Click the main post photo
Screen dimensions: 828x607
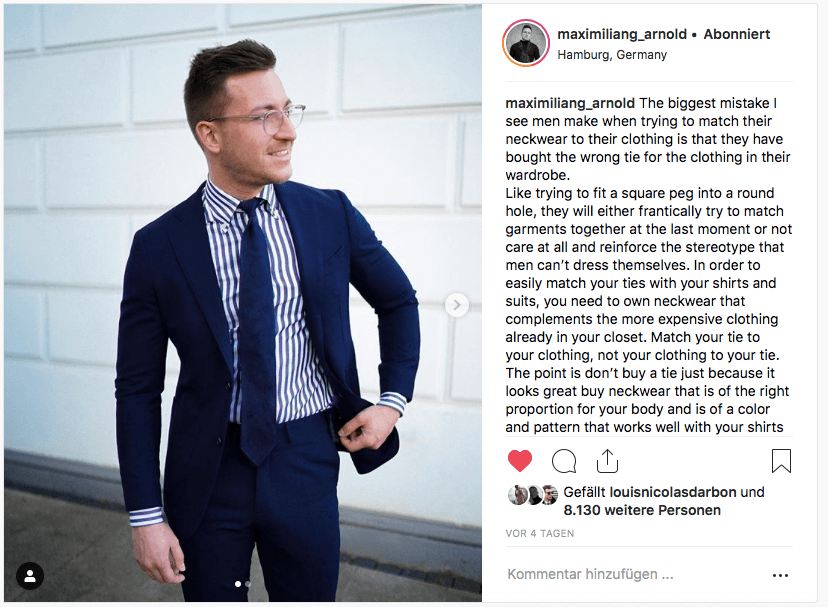click(x=243, y=303)
